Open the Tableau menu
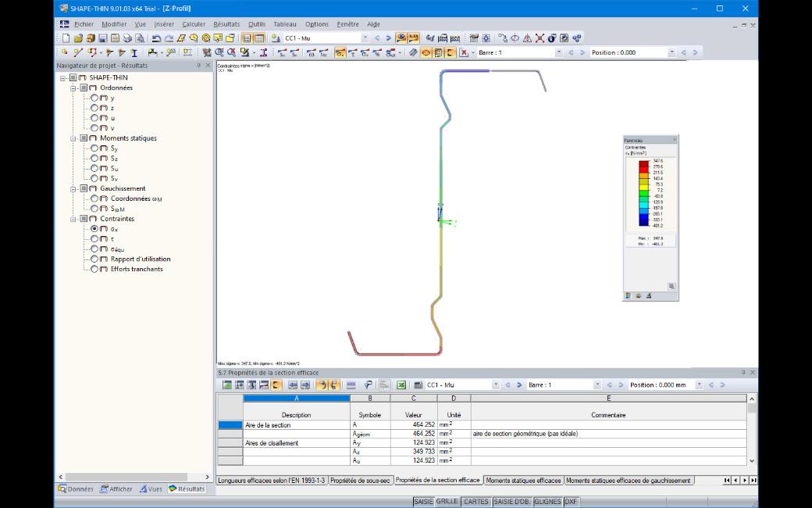The width and height of the screenshot is (812, 508). click(x=285, y=24)
